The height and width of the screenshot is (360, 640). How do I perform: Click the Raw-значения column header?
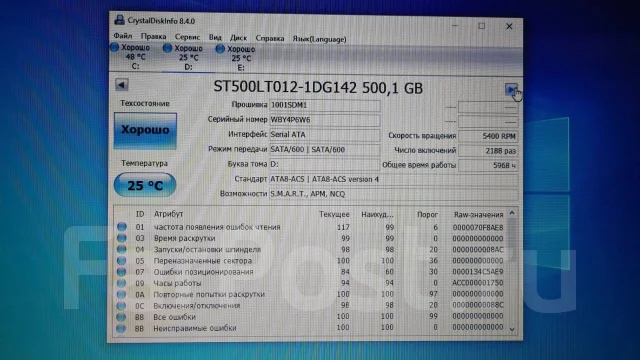[478, 215]
